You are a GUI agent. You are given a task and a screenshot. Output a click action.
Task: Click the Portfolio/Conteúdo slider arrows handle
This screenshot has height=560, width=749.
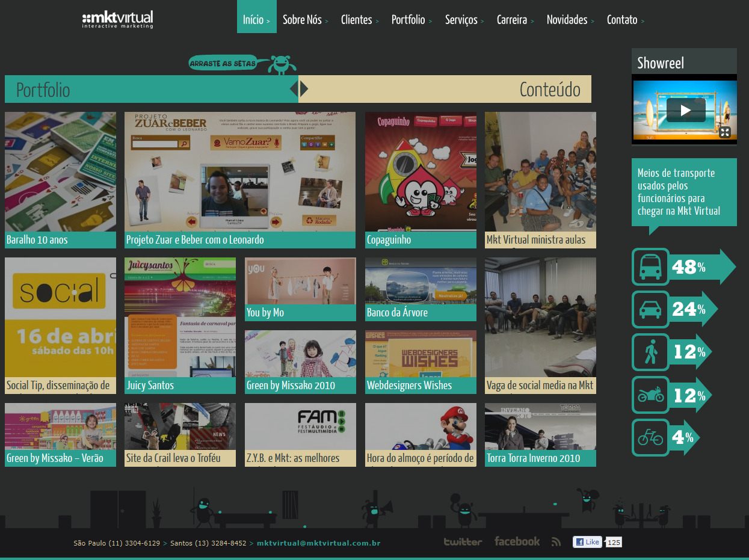[299, 89]
